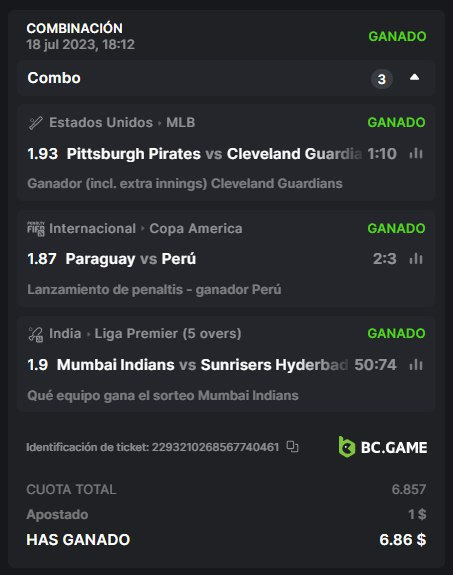The width and height of the screenshot is (453, 575).
Task: Click the ticket ID text 229321026856774​0461
Action: point(215,447)
